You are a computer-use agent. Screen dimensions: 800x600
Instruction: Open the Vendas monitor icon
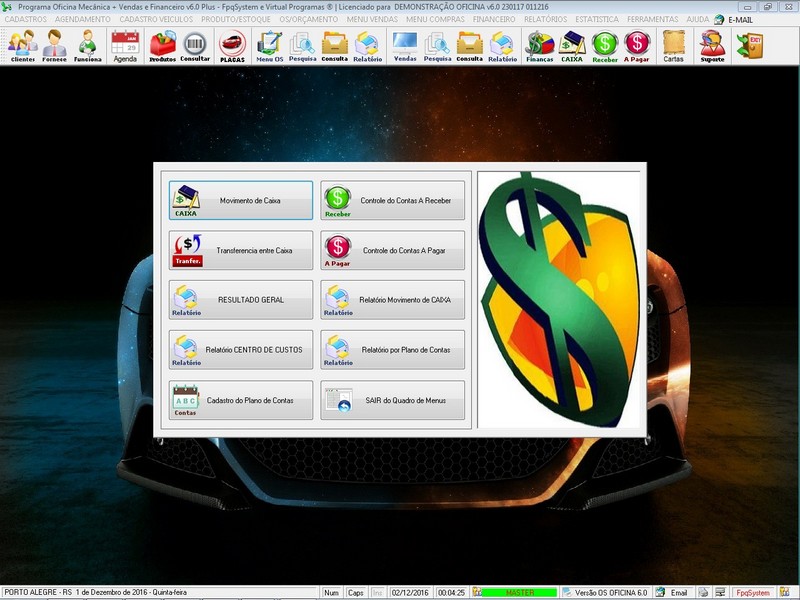(405, 46)
